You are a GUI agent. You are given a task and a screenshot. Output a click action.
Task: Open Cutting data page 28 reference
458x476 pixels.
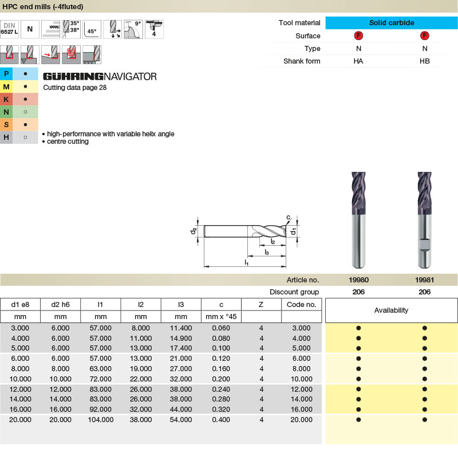coord(75,88)
